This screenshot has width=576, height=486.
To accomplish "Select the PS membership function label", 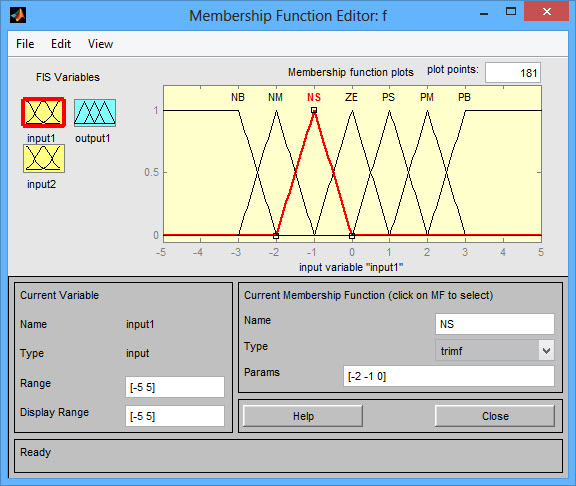I will tap(388, 97).
